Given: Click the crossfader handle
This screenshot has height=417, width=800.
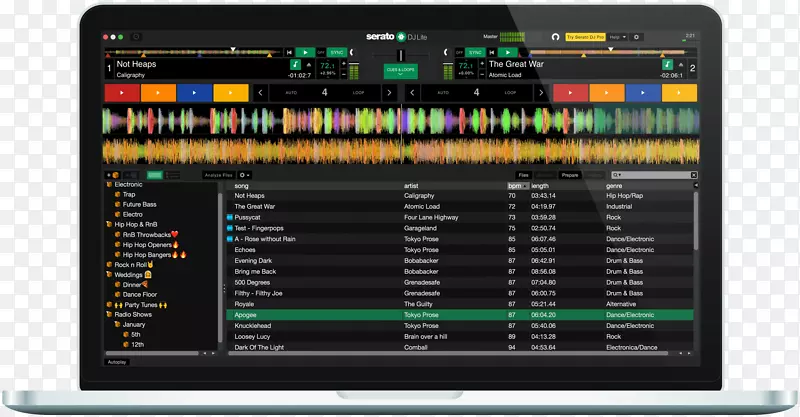Looking at the screenshot, I should [401, 55].
